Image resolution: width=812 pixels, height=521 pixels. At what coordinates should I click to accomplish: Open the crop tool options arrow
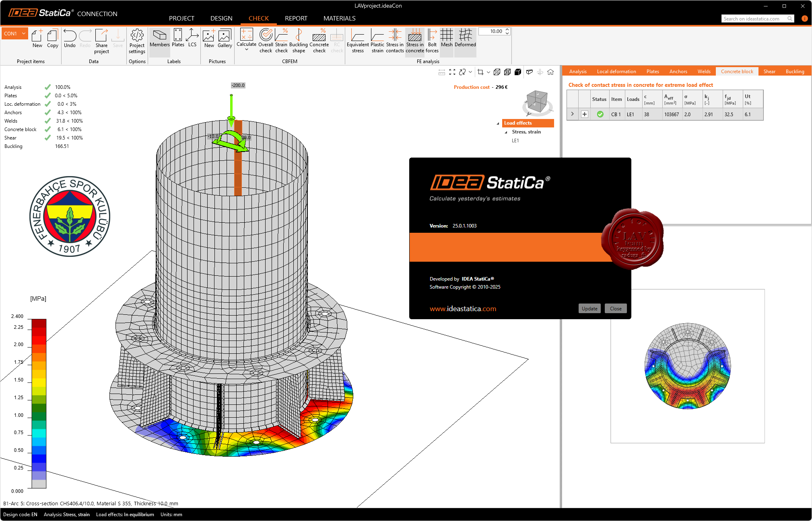tap(488, 72)
